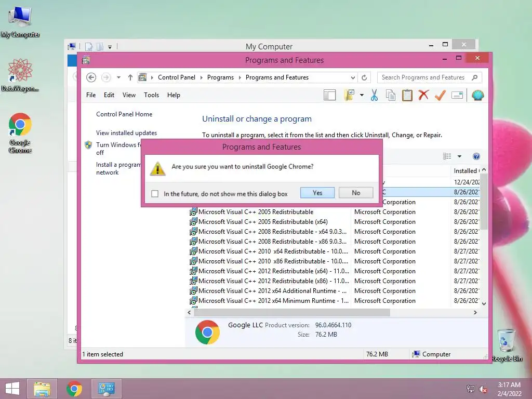The height and width of the screenshot is (399, 532).
Task: Click the preview pane layout toolbar icon
Action: 329,96
